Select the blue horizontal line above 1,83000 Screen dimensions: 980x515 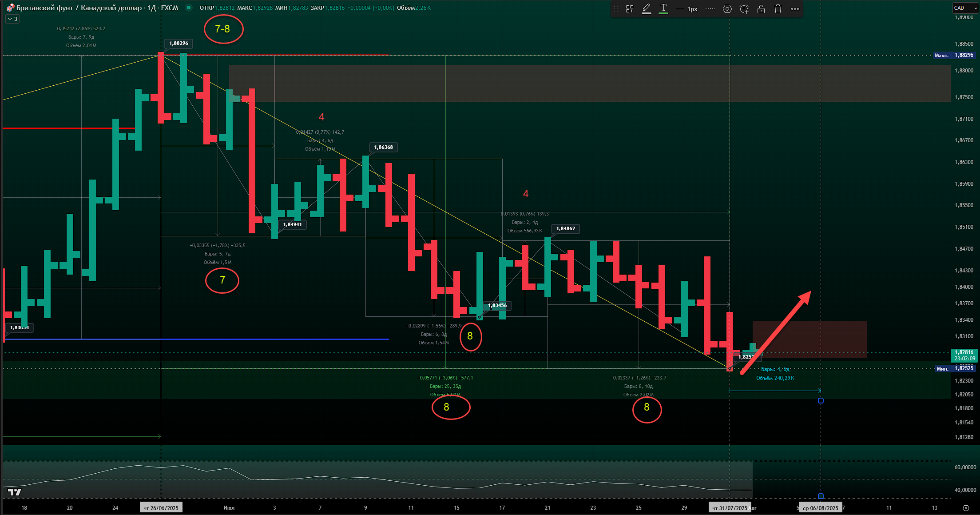pyautogui.click(x=195, y=339)
